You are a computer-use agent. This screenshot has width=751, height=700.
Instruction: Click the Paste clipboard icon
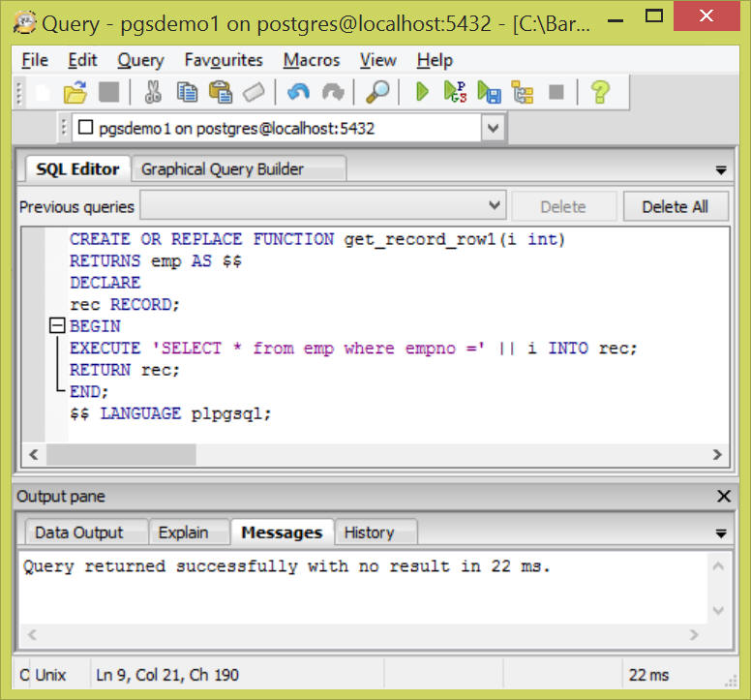[x=220, y=92]
